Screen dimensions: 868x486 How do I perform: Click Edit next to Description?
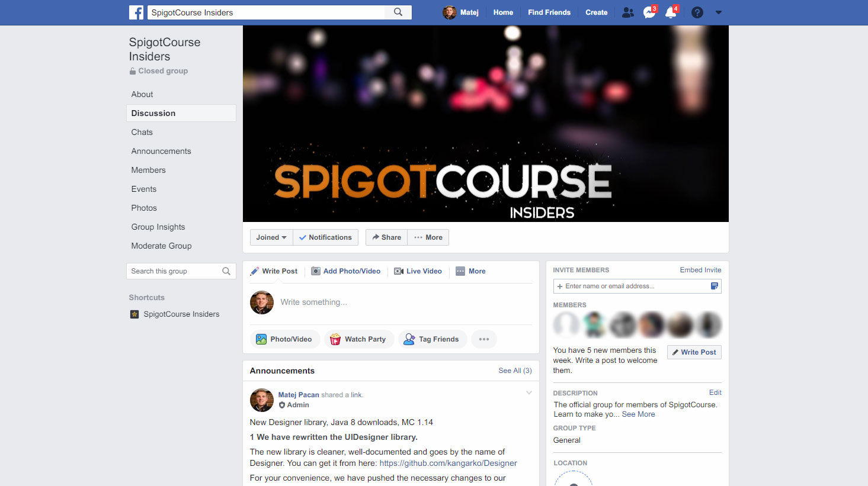pos(715,392)
